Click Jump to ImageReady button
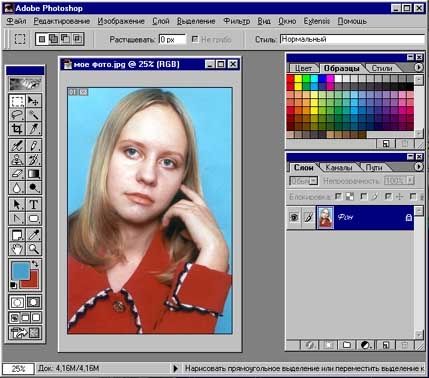The image size is (429, 378). coord(25,332)
